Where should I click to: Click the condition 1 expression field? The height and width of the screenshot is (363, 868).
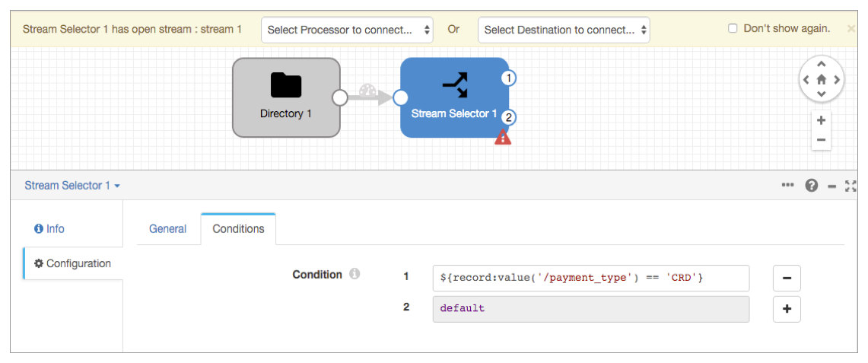click(590, 279)
